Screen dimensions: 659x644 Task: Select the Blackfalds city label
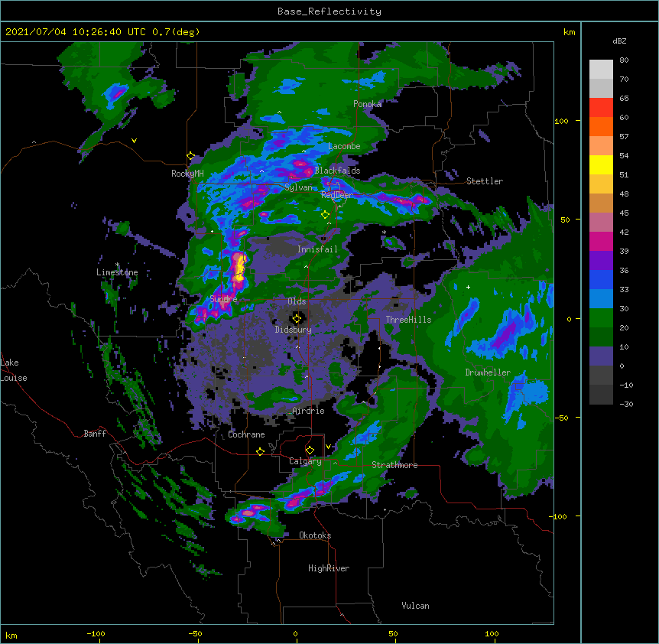pyautogui.click(x=337, y=171)
